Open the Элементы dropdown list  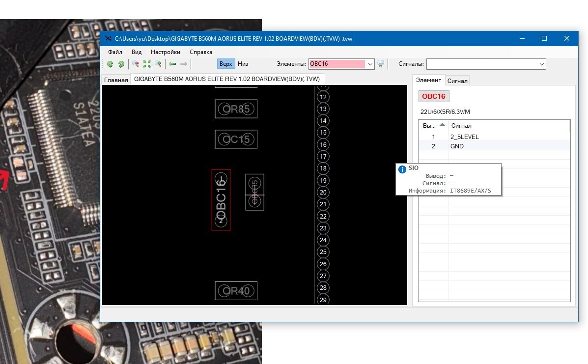tap(370, 64)
